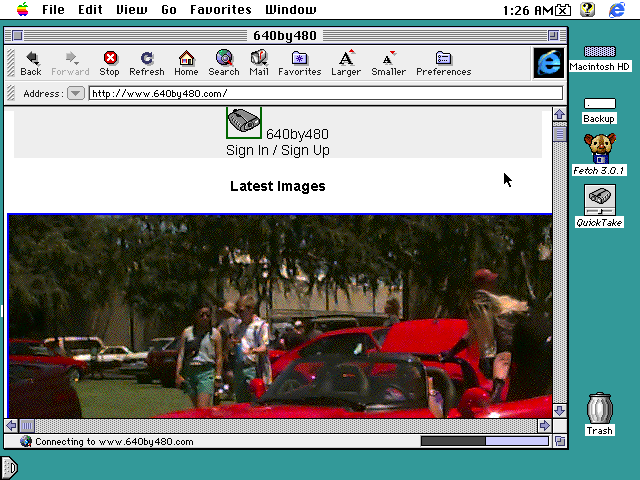The image size is (640, 480).
Task: Increase text size with Larger icon
Action: click(x=346, y=63)
